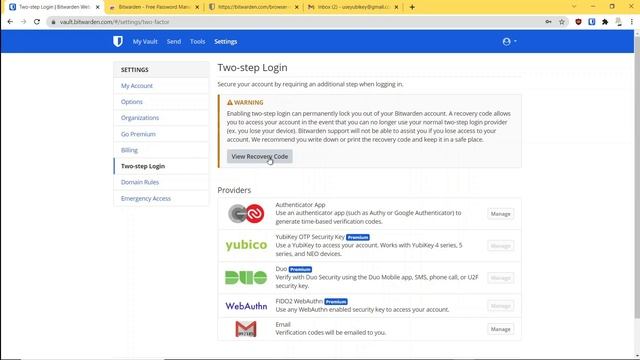640x360 pixels.
Task: Click the red shield extension icon
Action: coord(578,22)
